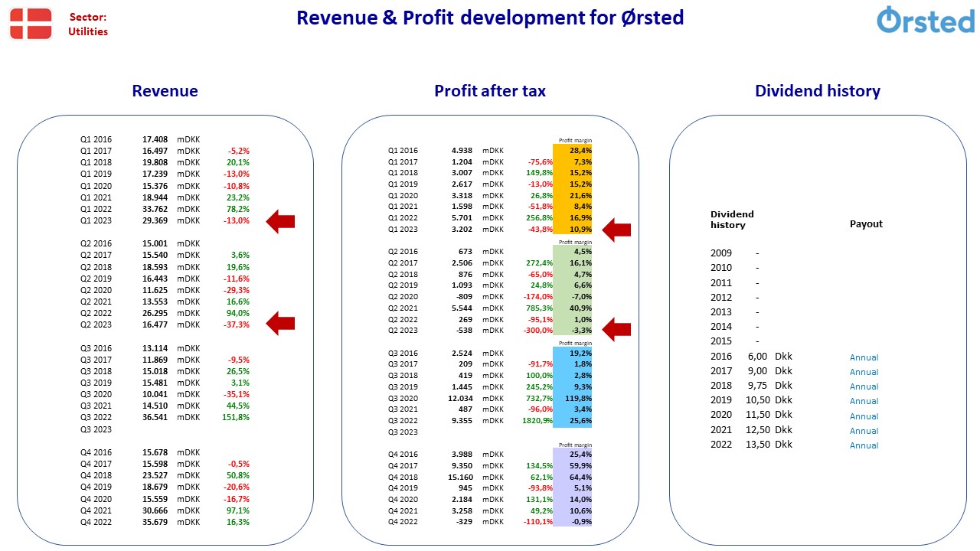Select Q2 2023 profit value -538
Image resolution: width=980 pixels, height=551 pixels.
tap(464, 331)
